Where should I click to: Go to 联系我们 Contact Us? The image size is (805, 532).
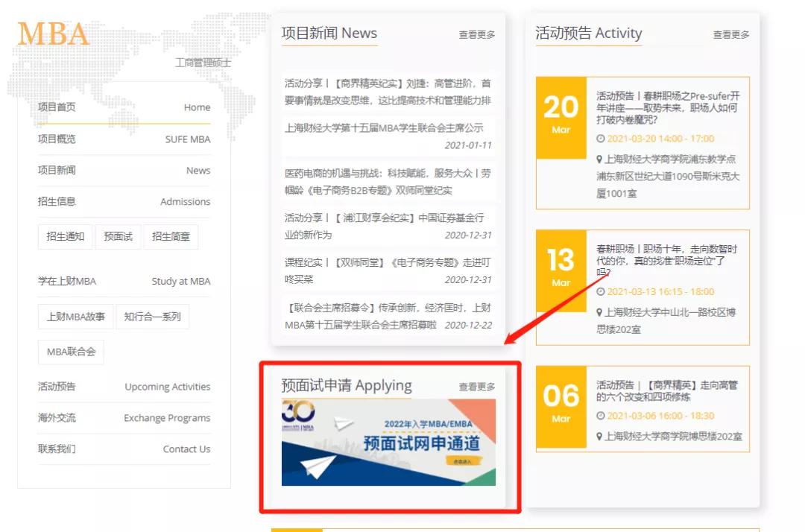tap(124, 449)
